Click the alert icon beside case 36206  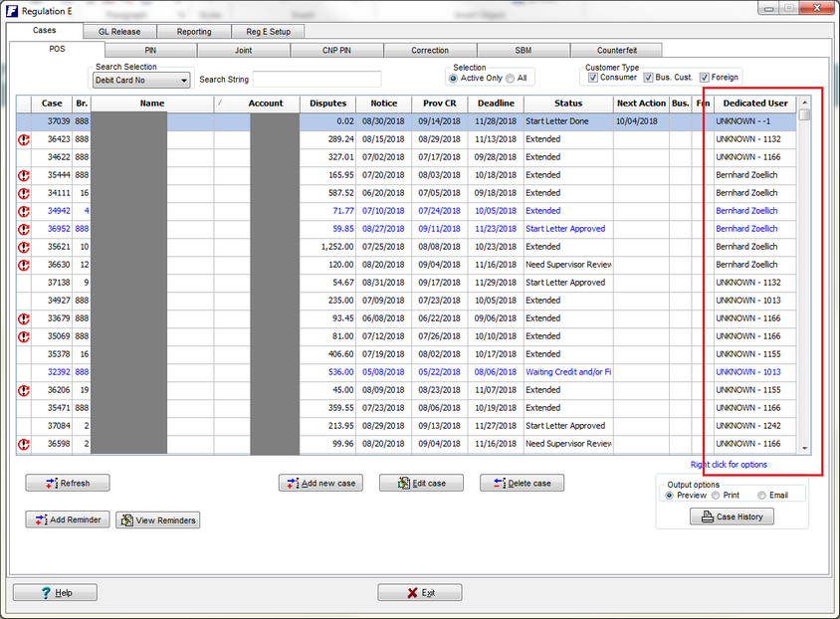24,390
